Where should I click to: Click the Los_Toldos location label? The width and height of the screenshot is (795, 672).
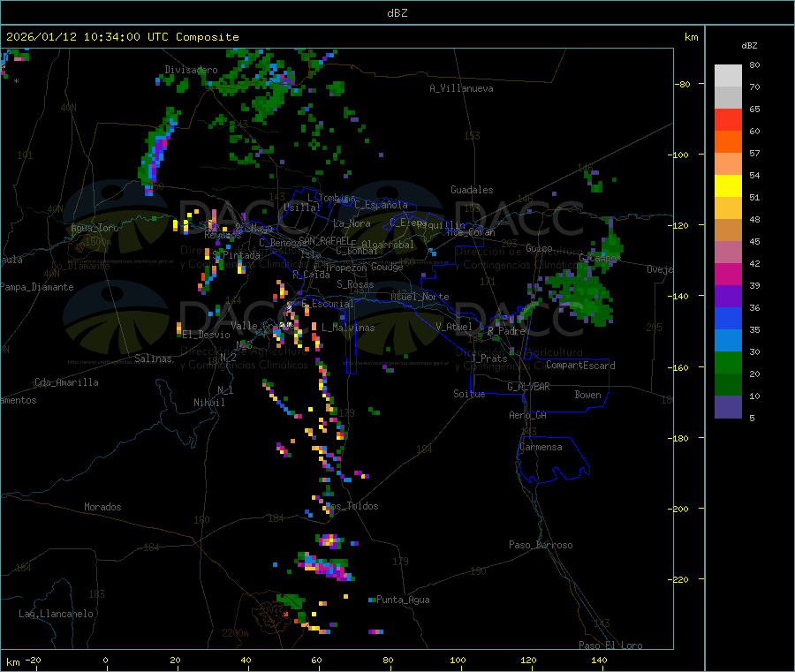click(x=352, y=506)
